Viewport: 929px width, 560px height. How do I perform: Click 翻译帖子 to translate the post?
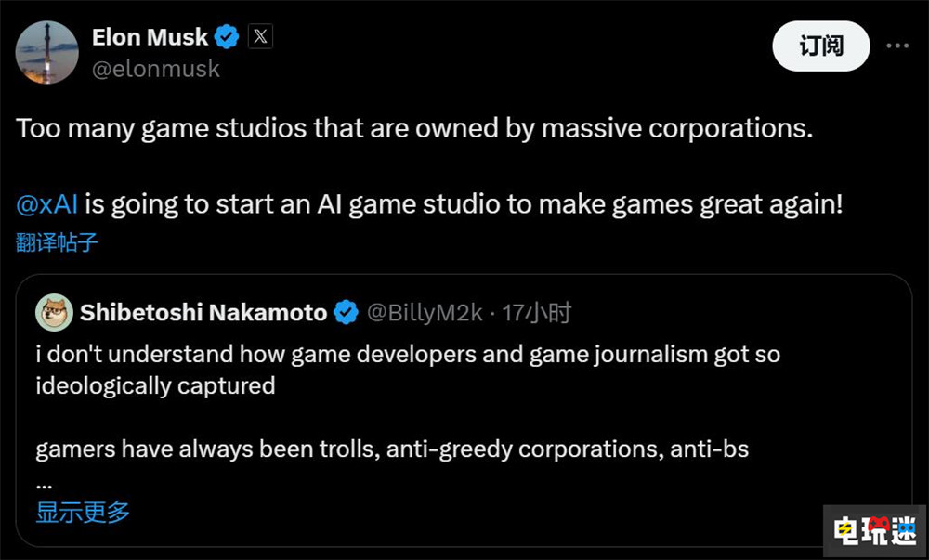[57, 243]
